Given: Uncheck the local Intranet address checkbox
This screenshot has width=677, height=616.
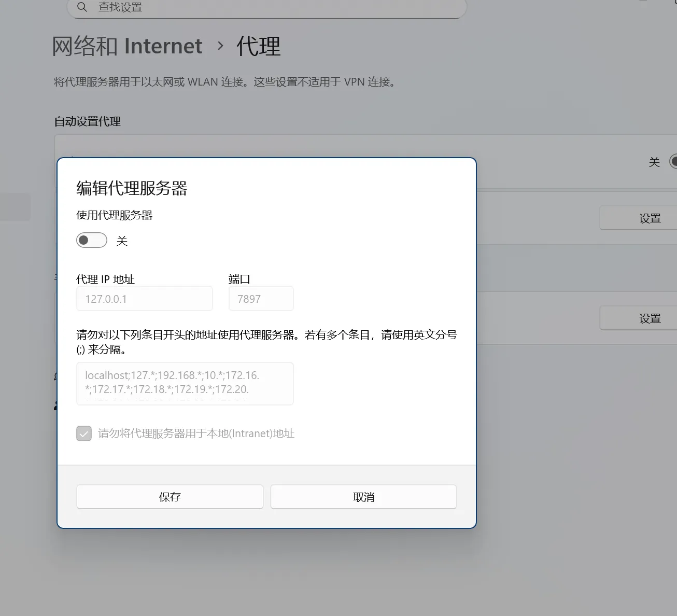Looking at the screenshot, I should point(84,433).
